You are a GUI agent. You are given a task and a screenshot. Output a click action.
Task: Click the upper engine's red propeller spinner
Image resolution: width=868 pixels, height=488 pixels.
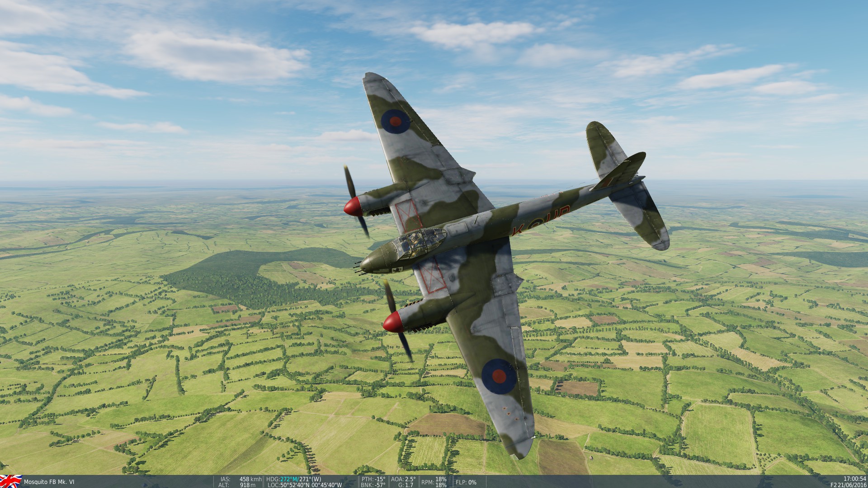click(352, 206)
